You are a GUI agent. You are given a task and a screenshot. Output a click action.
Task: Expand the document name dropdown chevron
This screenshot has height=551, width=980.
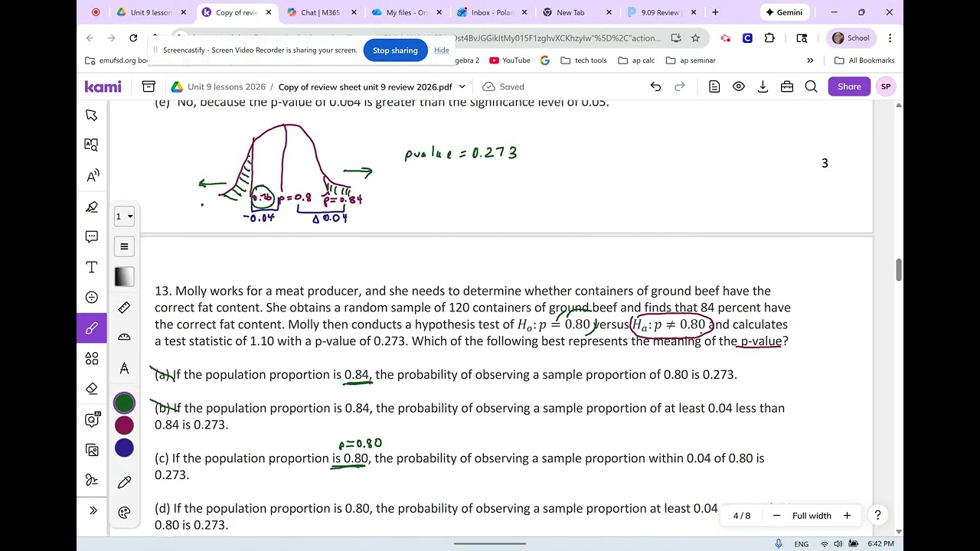pyautogui.click(x=462, y=86)
